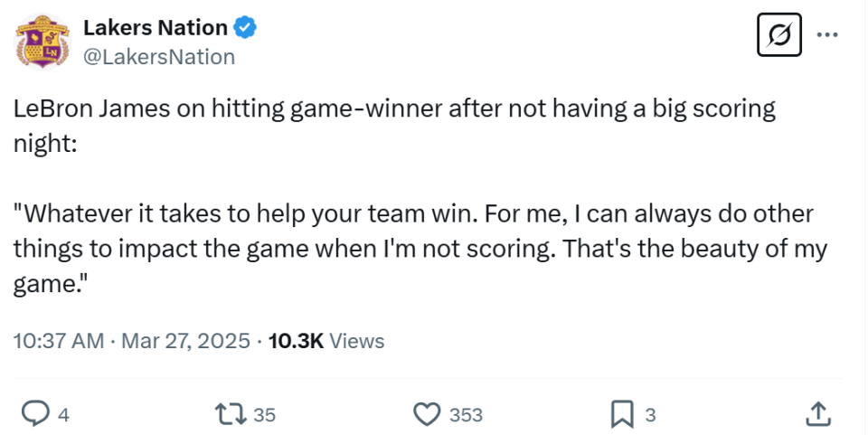This screenshot has height=435, width=868.
Task: Click the blue verified badge
Action: (245, 27)
